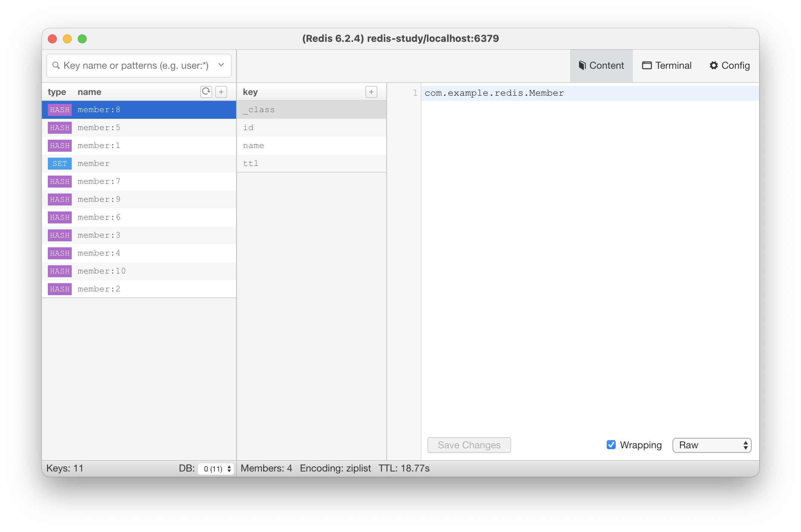Screen dimensions: 801x532
Task: Click the Save Changes button
Action: point(469,445)
